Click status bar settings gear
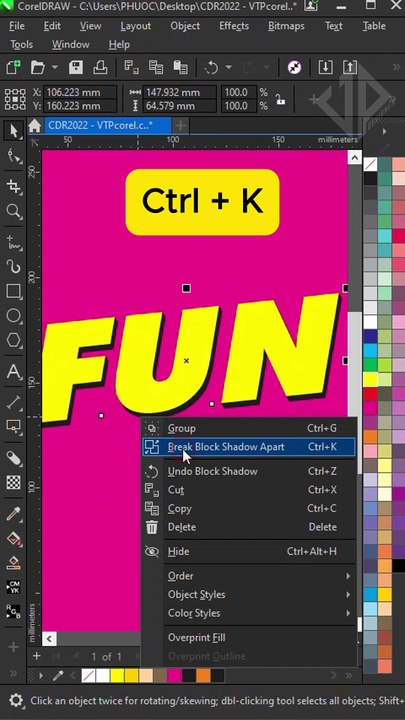The height and width of the screenshot is (720, 405). coord(16,701)
